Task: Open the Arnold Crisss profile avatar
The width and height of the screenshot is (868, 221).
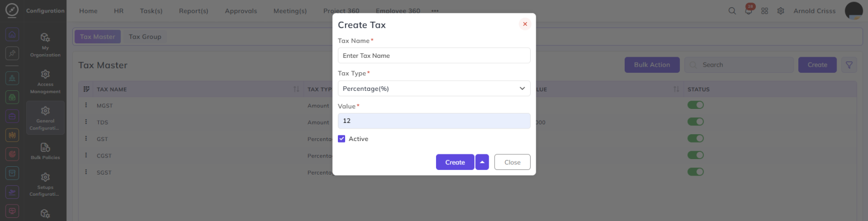Action: (854, 10)
